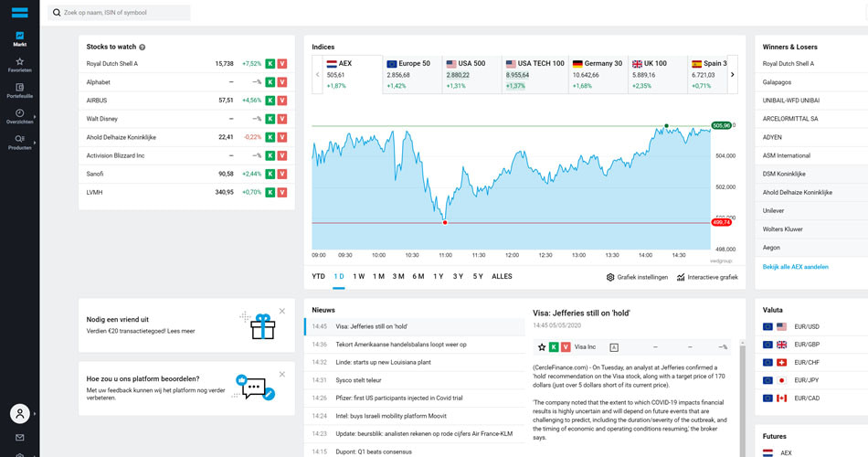868x457 pixels.
Task: Click the Stocks to watch help icon
Action: coord(143,48)
